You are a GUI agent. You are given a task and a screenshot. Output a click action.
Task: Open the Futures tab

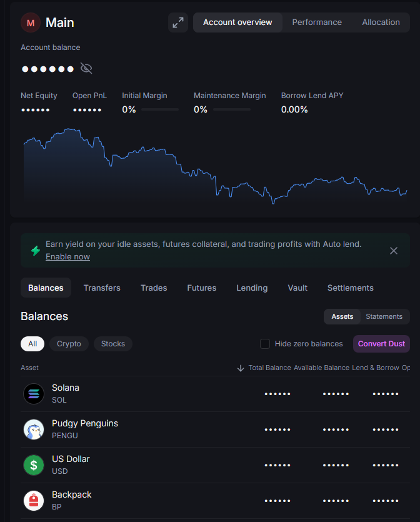click(x=202, y=288)
